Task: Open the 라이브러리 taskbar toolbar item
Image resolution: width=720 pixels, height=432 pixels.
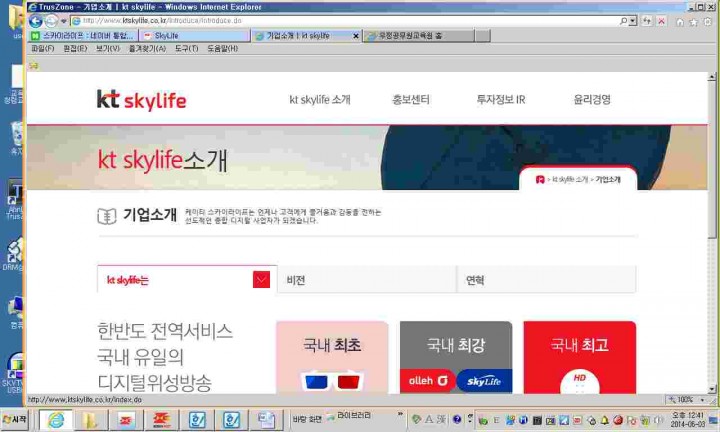Action: click(349, 417)
